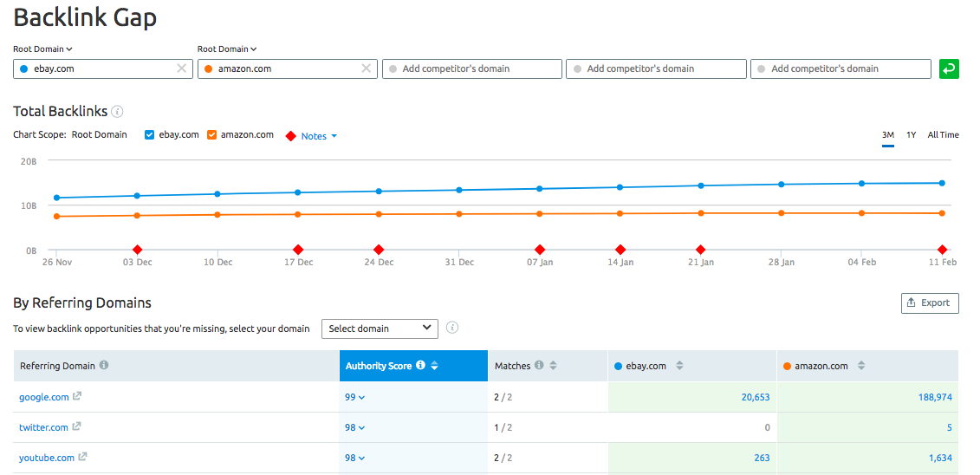Switch chart range to 1Y
Viewport: 980px width, 475px height.
click(x=912, y=134)
